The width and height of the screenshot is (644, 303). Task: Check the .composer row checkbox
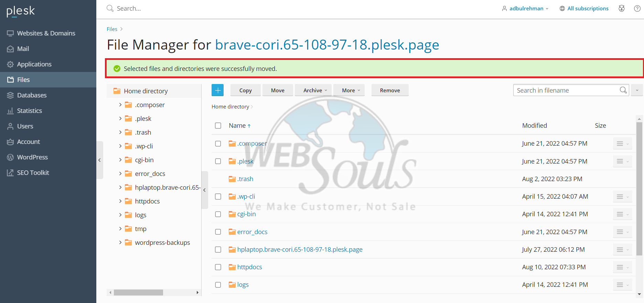coord(218,144)
